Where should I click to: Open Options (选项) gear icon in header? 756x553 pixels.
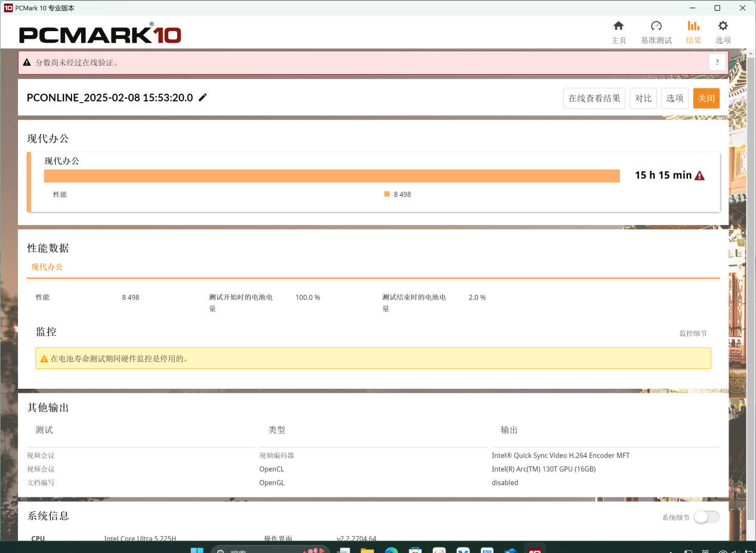[x=723, y=32]
